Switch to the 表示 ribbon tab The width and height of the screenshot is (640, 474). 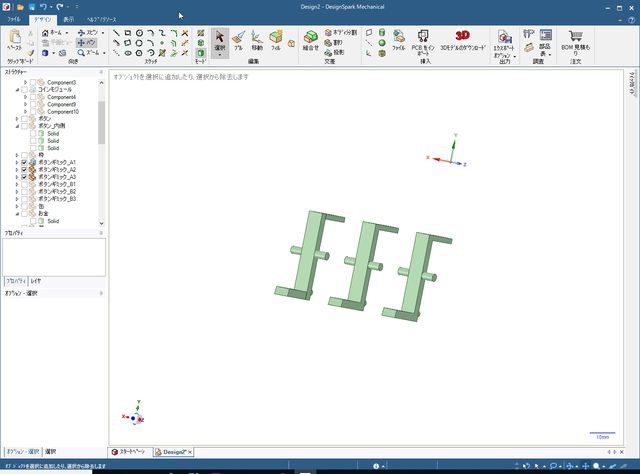click(69, 19)
